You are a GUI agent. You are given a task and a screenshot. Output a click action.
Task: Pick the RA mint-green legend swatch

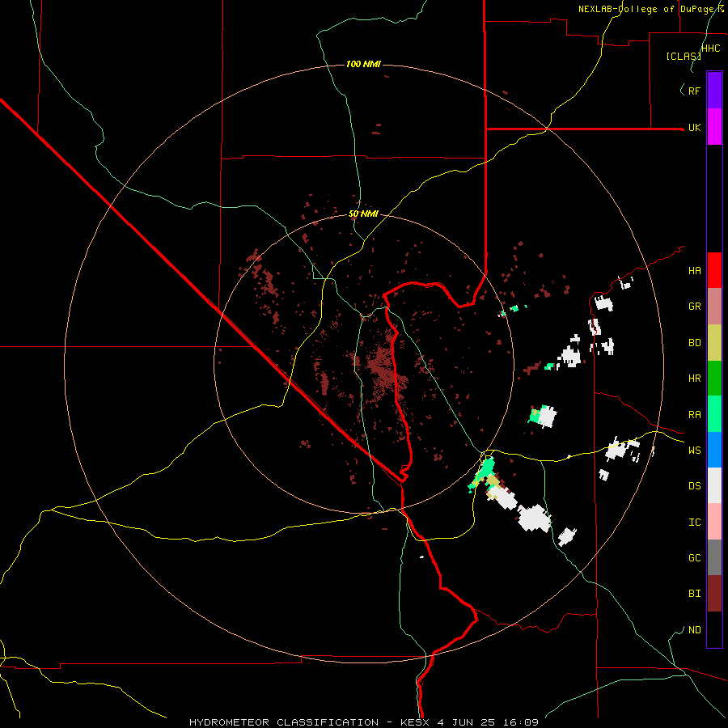click(714, 414)
